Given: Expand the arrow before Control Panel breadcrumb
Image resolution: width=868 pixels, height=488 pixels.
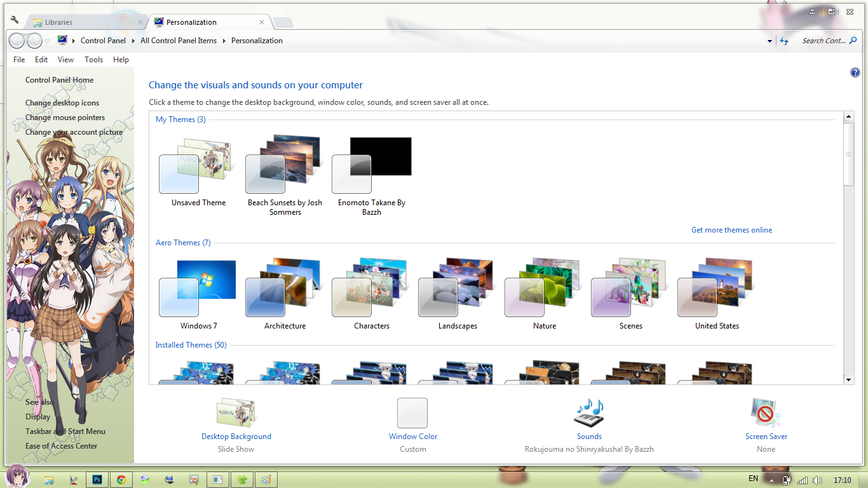Looking at the screenshot, I should click(74, 41).
